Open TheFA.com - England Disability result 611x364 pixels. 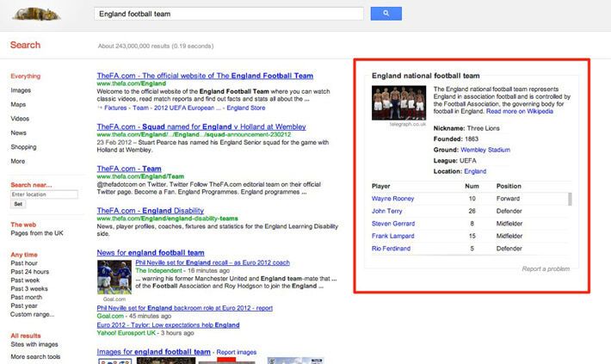(150, 211)
